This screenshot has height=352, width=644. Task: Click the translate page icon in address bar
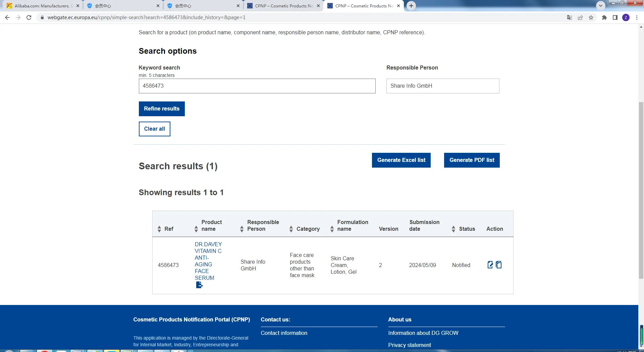(x=569, y=17)
